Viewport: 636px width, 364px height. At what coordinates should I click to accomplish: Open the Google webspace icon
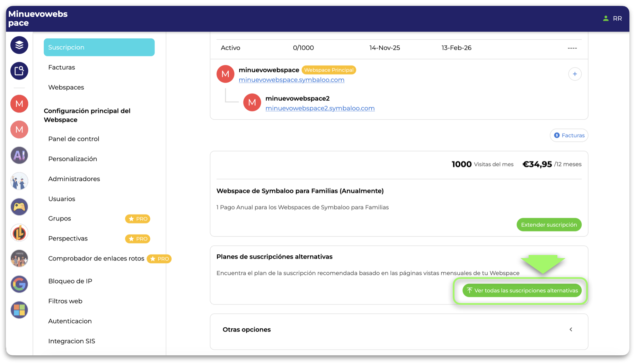tap(19, 284)
